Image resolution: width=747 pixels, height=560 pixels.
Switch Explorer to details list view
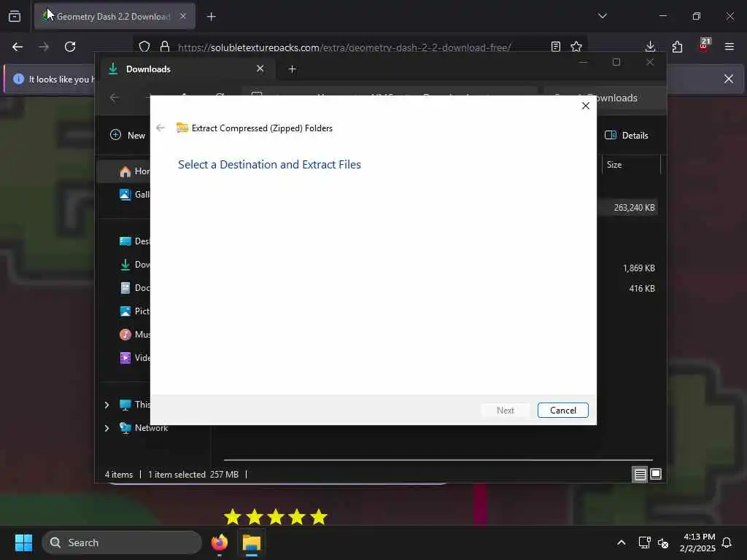click(640, 474)
